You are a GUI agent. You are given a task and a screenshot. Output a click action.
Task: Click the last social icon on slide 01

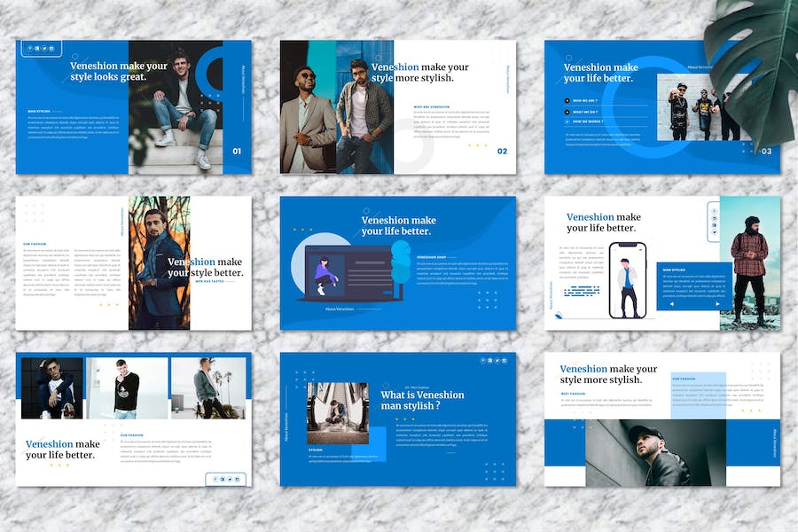(52, 48)
